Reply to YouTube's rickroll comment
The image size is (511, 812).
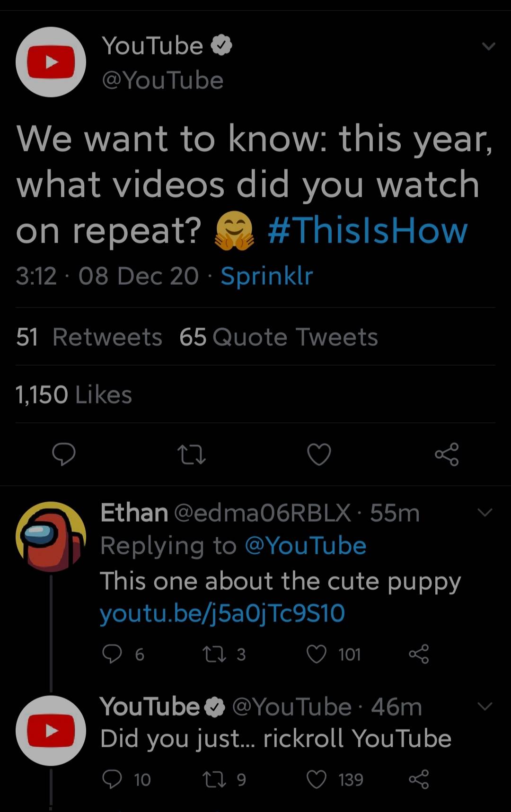pyautogui.click(x=114, y=779)
